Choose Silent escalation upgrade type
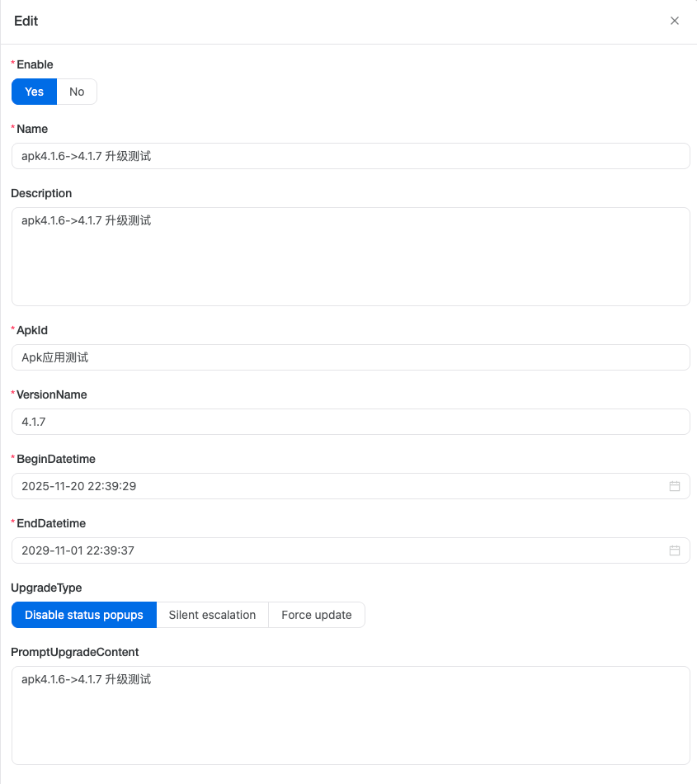This screenshot has width=697, height=784. [212, 615]
